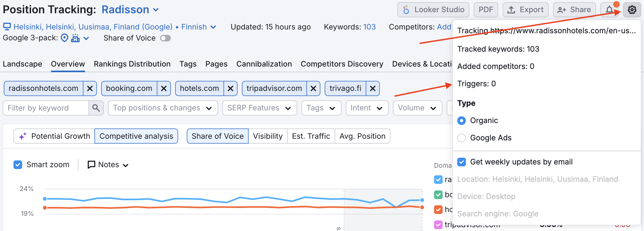
Task: Click the desktop device icon near Helsinki
Action: pyautogui.click(x=7, y=27)
